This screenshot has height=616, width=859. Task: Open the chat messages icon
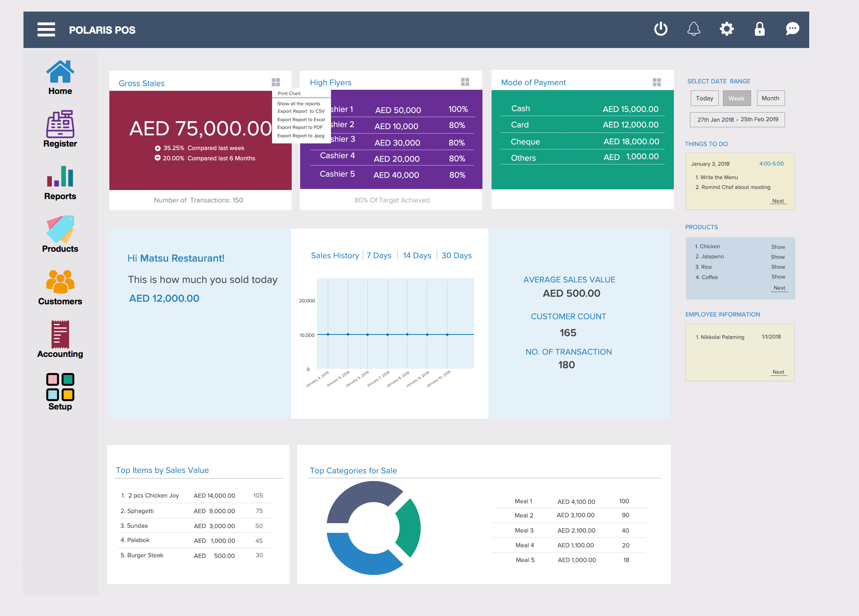pyautogui.click(x=792, y=29)
